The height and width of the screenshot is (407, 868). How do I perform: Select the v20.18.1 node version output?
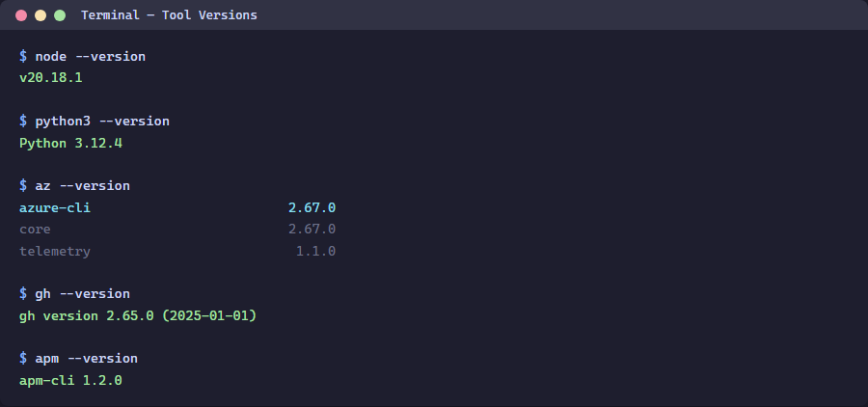point(51,78)
